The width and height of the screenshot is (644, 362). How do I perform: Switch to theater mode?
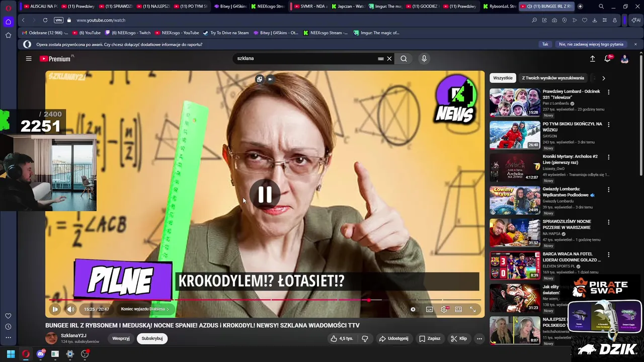click(x=458, y=309)
